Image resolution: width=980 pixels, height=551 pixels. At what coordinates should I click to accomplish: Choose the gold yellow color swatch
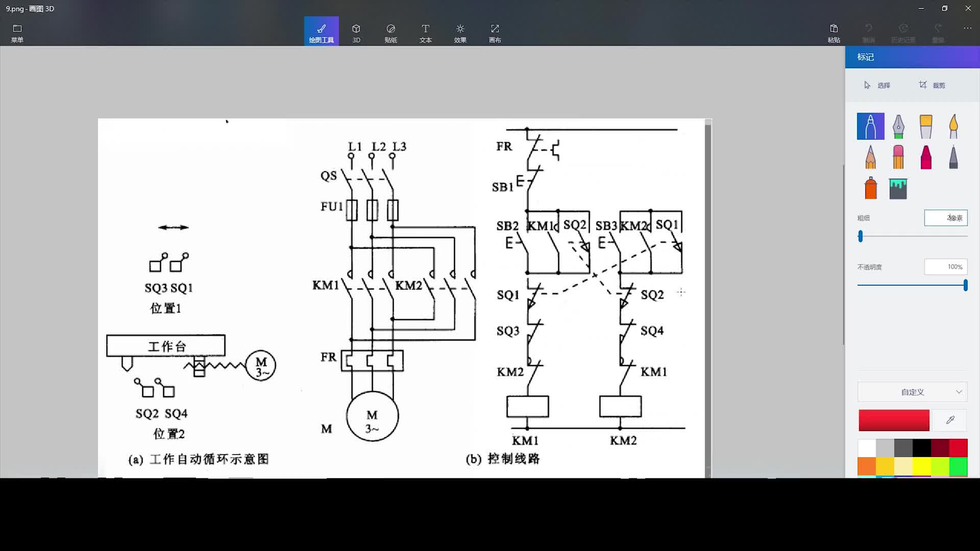[885, 466]
